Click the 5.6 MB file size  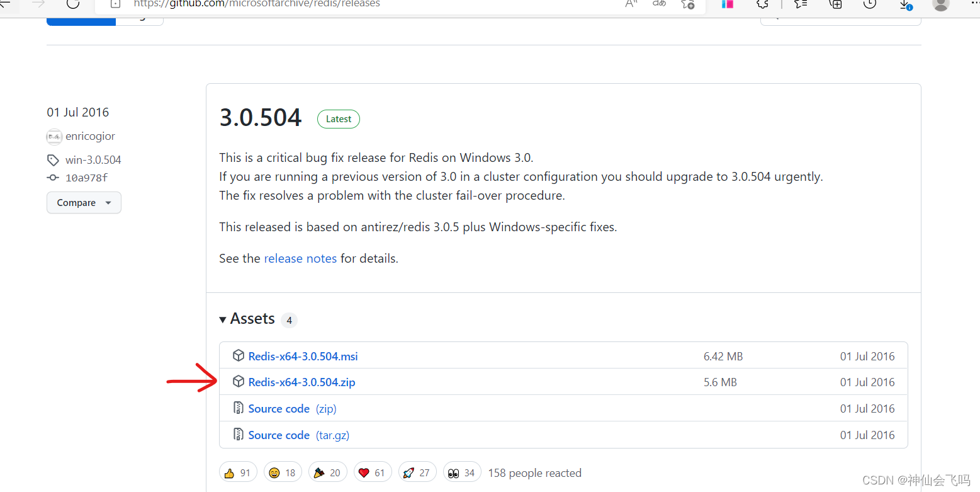(x=720, y=382)
